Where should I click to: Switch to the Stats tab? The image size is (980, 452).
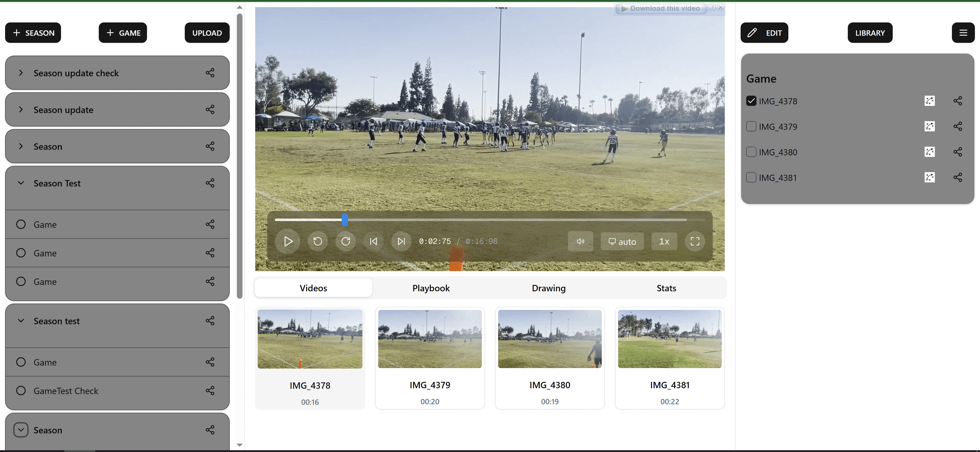pyautogui.click(x=666, y=288)
